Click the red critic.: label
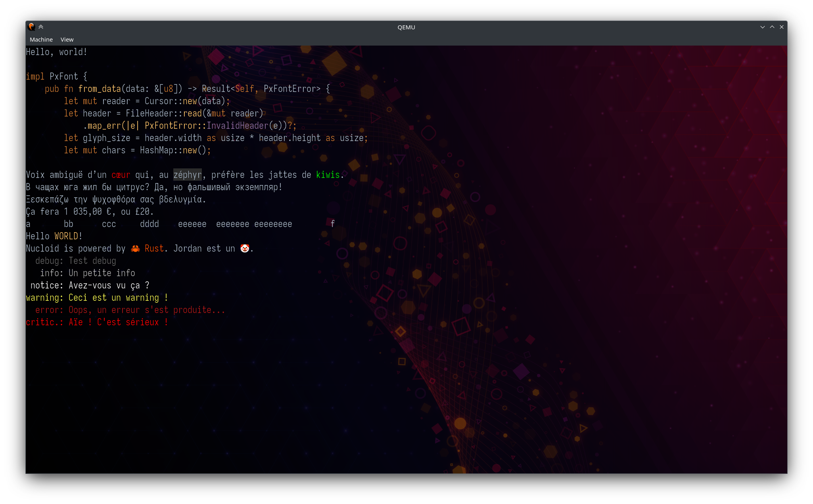The image size is (813, 504). click(x=44, y=322)
